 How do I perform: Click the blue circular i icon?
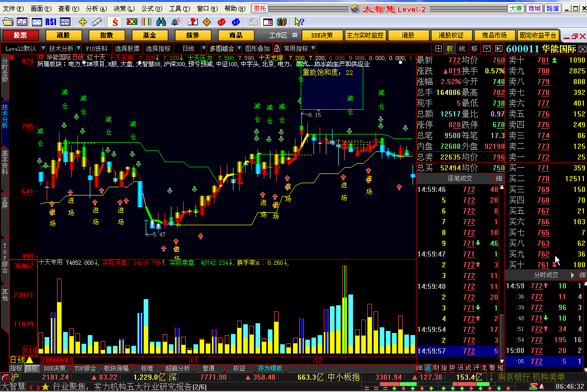tap(236, 22)
